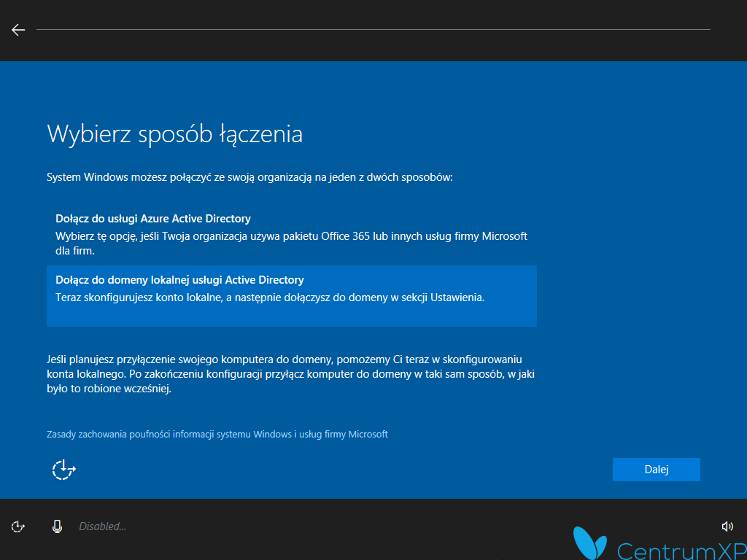
Task: Adjust volume with the speaker icon
Action: (727, 526)
